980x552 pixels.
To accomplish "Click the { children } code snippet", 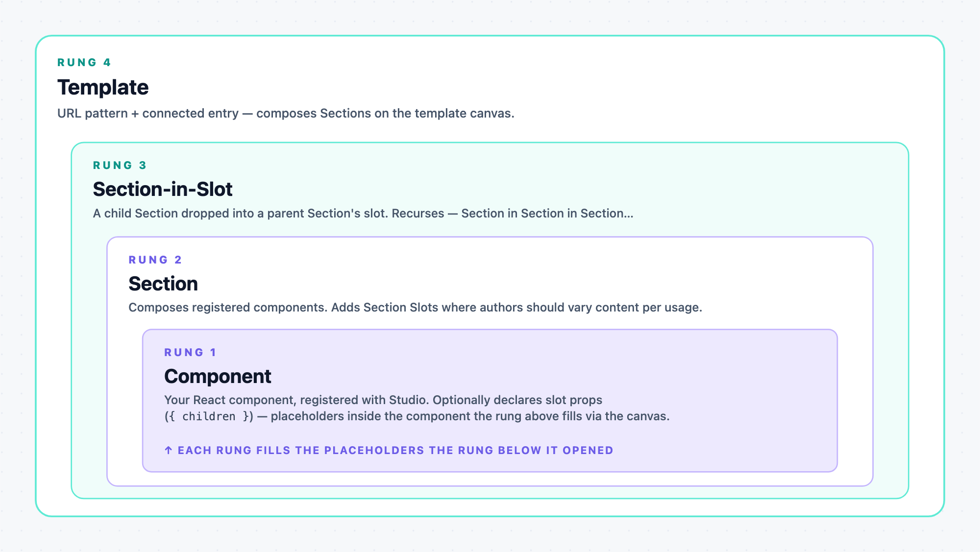I will tap(209, 416).
